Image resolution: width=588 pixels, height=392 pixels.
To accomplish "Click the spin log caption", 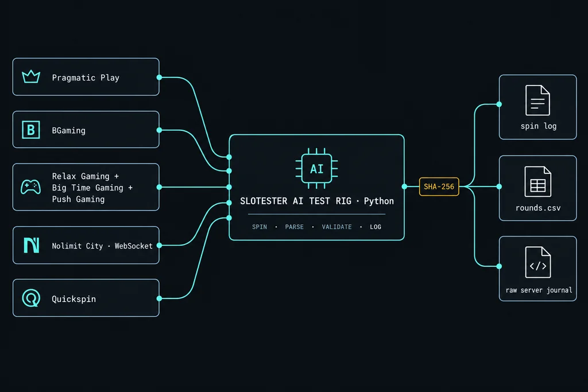I will pyautogui.click(x=539, y=126).
